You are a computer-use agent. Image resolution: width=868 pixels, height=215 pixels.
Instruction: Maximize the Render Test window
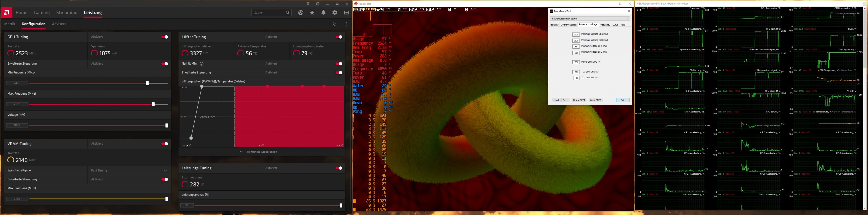pos(620,4)
